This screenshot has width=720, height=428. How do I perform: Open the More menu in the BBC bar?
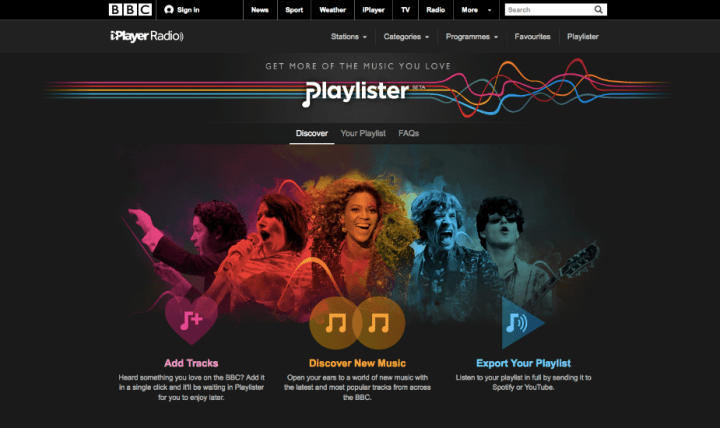point(476,10)
